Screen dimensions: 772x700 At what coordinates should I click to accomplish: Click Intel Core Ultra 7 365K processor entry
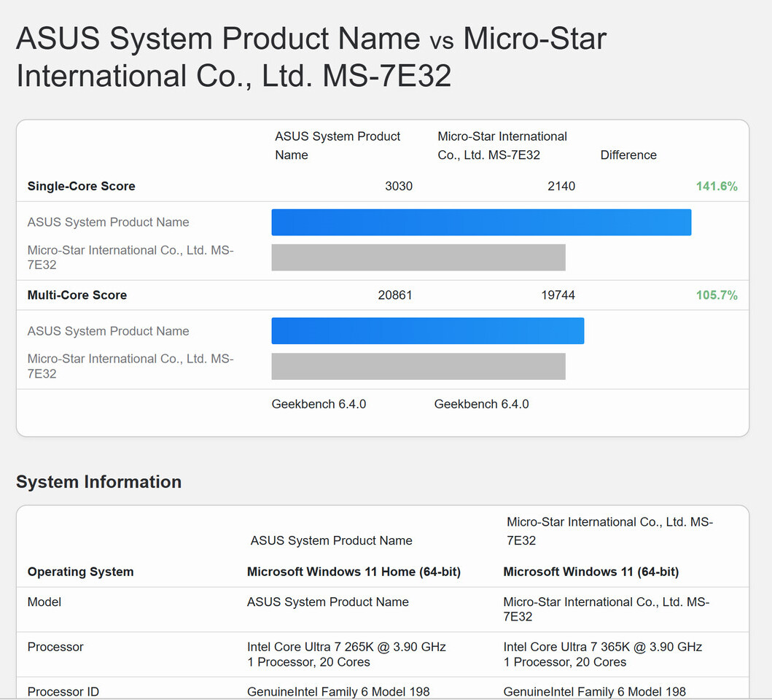602,647
